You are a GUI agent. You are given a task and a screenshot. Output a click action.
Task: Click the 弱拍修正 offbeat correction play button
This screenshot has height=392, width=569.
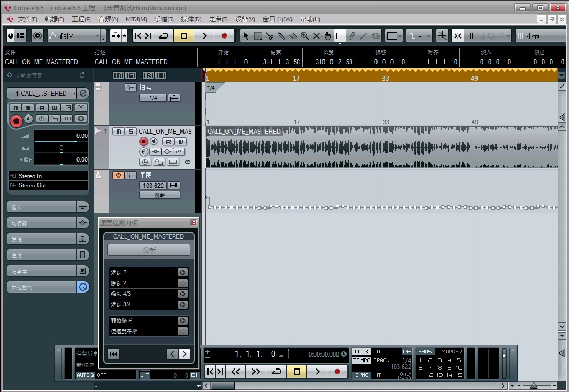[182, 320]
